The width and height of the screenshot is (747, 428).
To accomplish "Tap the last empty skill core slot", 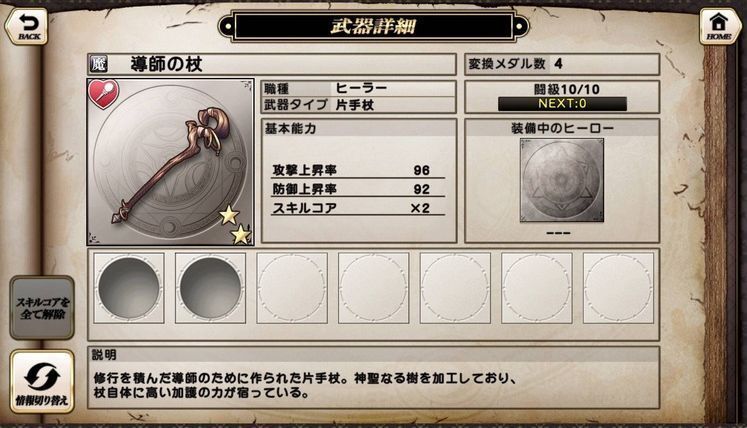I will pyautogui.click(x=618, y=288).
